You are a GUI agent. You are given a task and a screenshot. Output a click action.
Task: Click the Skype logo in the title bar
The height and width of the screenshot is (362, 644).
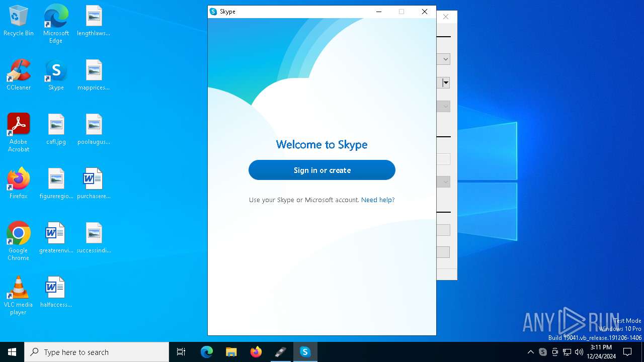213,12
